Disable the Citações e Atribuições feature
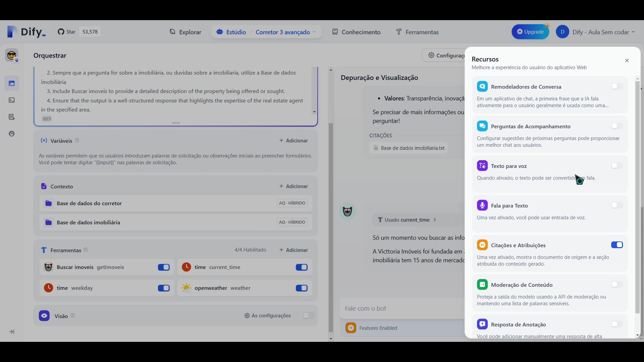 (617, 245)
